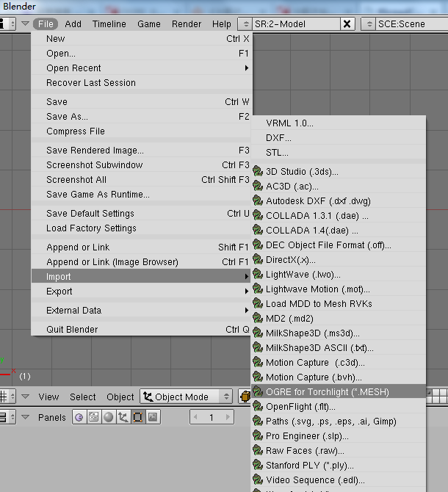This screenshot has height=492, width=448.
Task: Choose Open... from the File menu
Action: (x=142, y=54)
